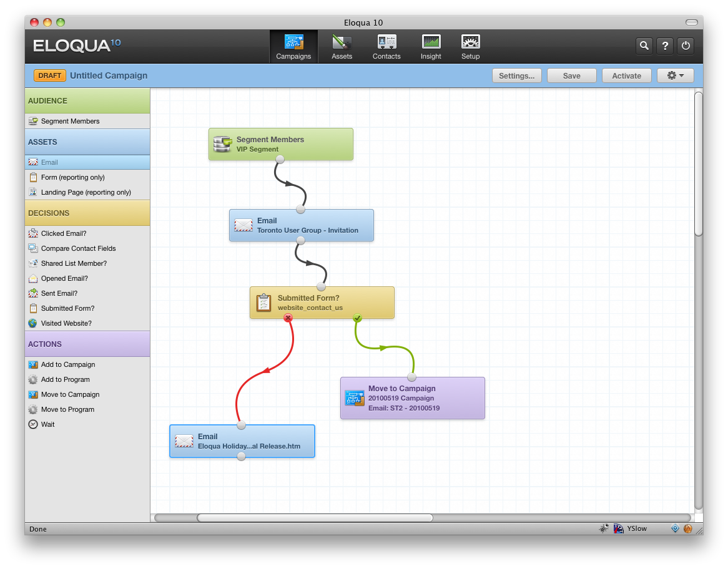The image size is (728, 569).
Task: Click the red No connector on Submitted Form?
Action: [288, 318]
